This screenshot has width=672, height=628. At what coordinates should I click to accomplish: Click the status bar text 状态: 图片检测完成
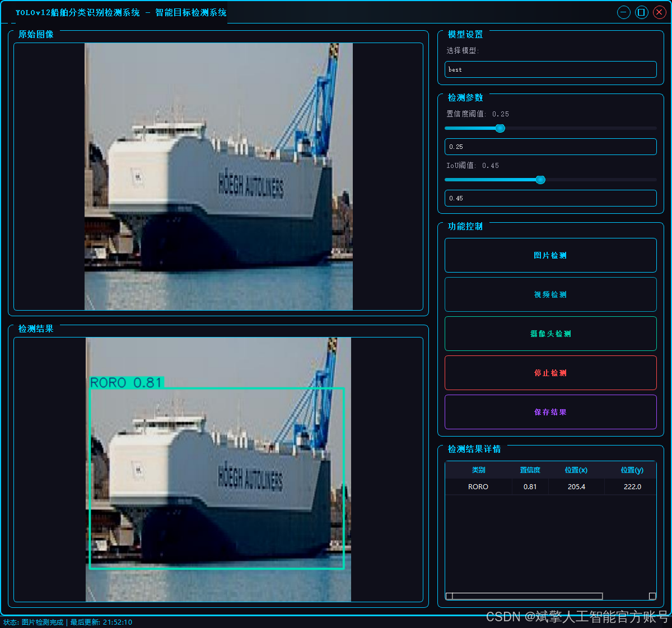click(33, 622)
